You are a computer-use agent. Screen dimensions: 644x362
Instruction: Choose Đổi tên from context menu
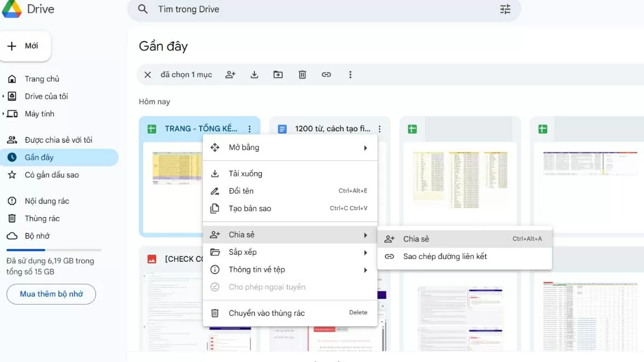point(241,191)
